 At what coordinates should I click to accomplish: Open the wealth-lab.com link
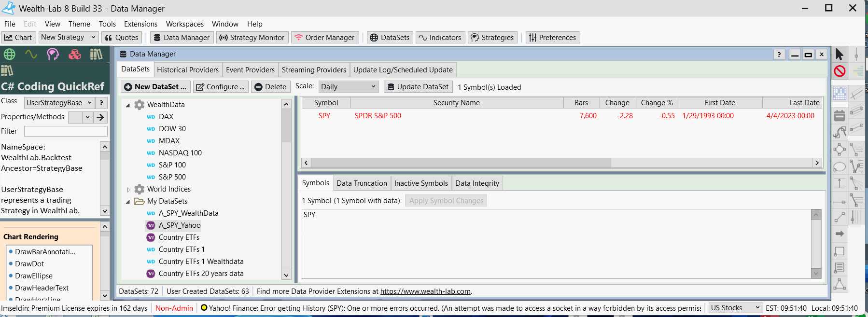(x=425, y=291)
